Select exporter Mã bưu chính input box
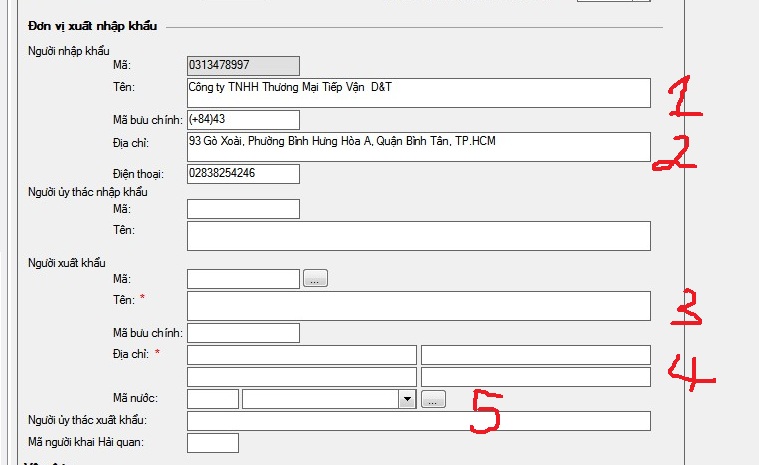759x465 pixels. 243,333
